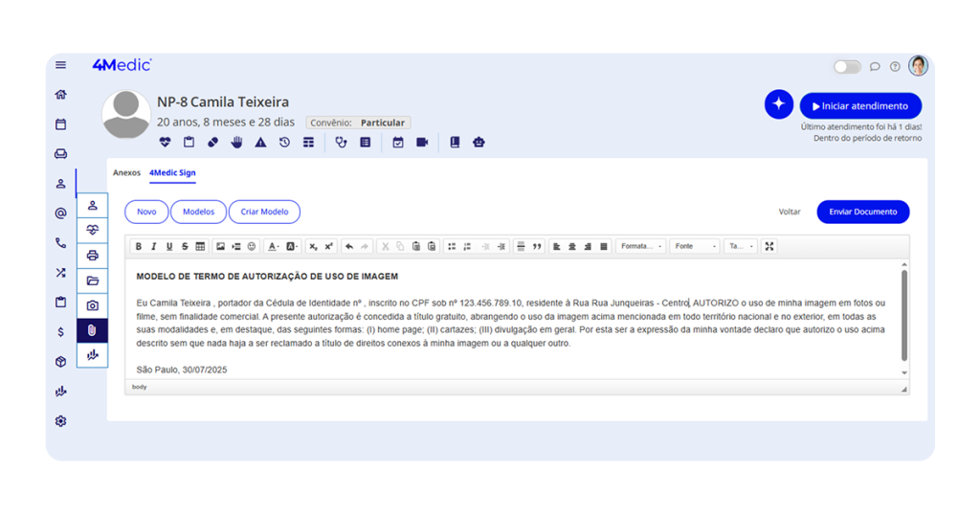
Task: Click the raised hand icon
Action: [237, 143]
